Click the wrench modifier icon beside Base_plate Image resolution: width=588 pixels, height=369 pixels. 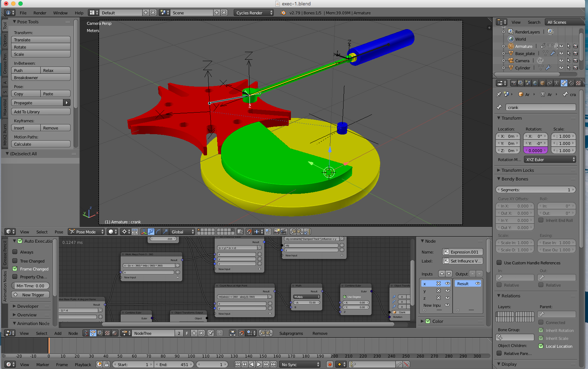point(553,53)
